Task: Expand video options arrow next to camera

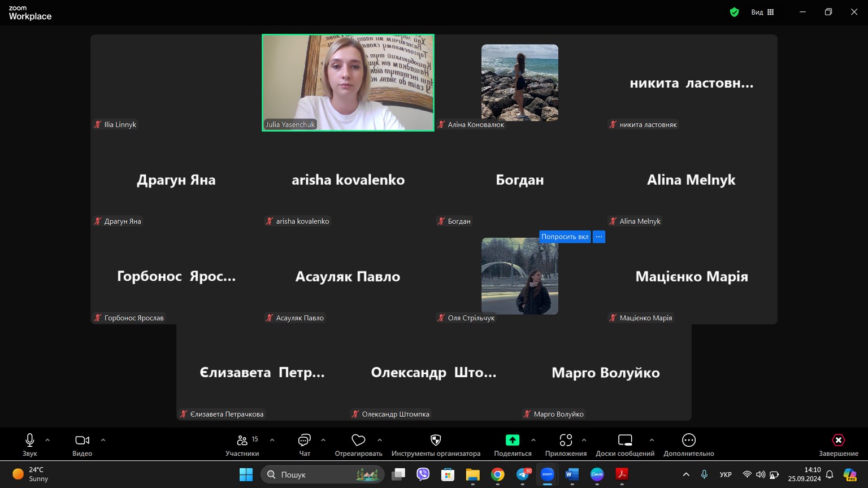Action: point(103,440)
